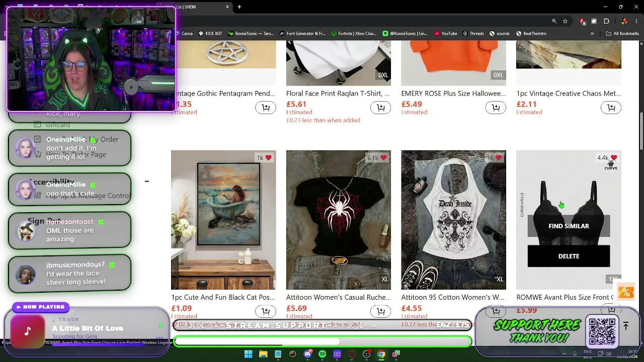
Task: Add EMERY ROSE Plus Size Halloween item to cart
Action: click(x=496, y=108)
